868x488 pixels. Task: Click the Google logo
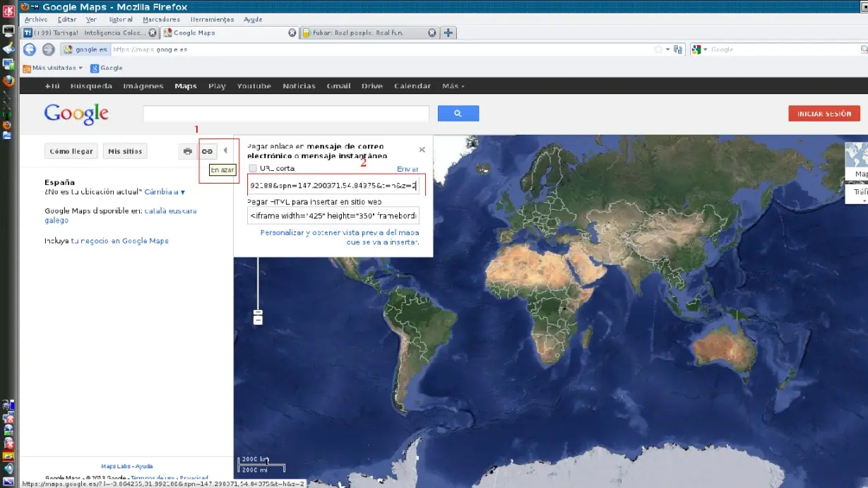click(x=76, y=114)
